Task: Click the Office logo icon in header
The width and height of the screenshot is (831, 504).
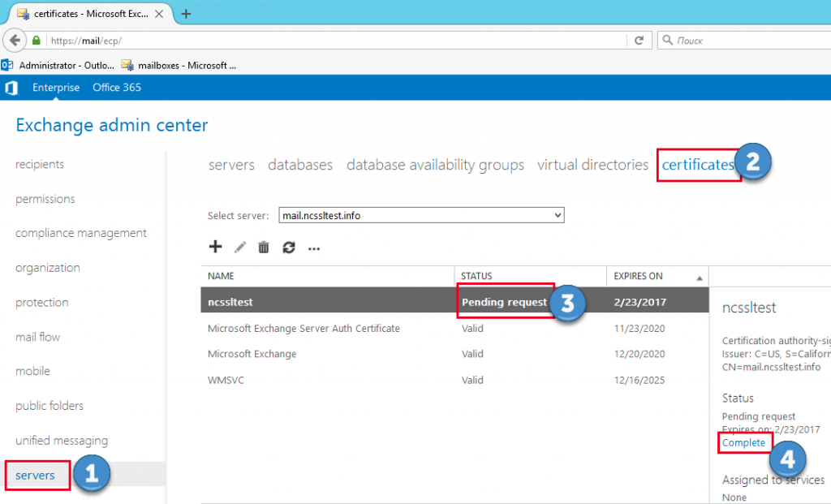Action: (x=11, y=88)
